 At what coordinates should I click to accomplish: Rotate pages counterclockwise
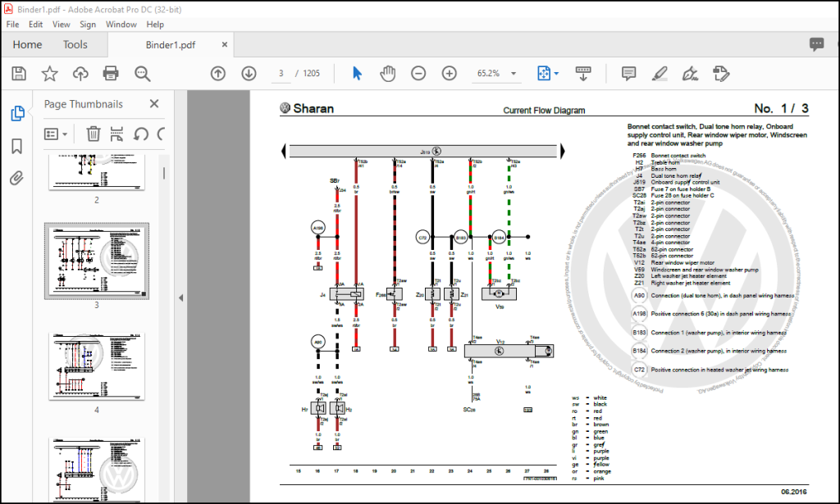141,134
